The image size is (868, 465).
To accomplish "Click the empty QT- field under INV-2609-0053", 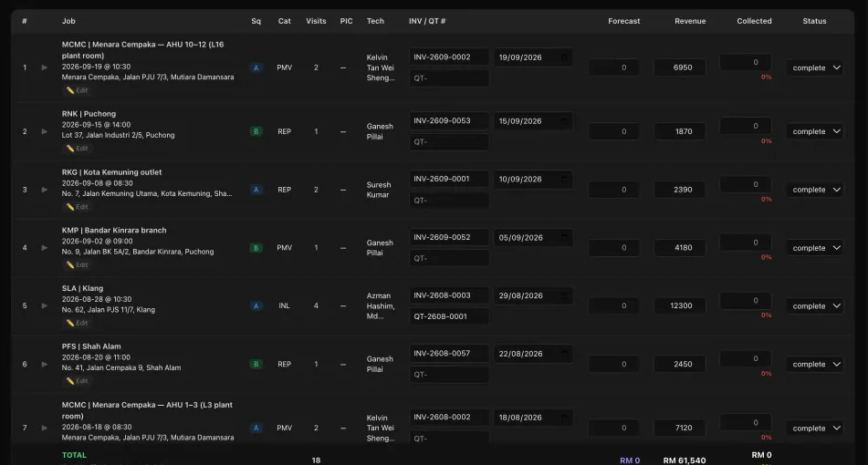I will point(449,142).
